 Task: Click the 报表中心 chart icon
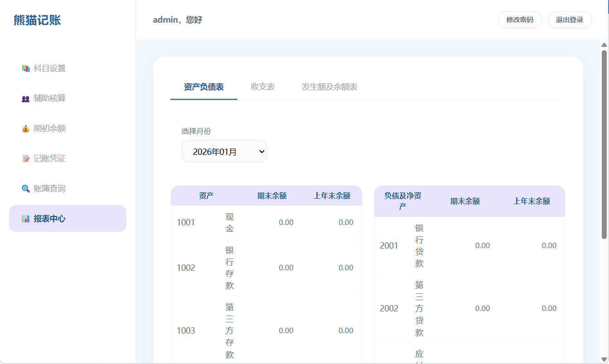[x=26, y=218]
